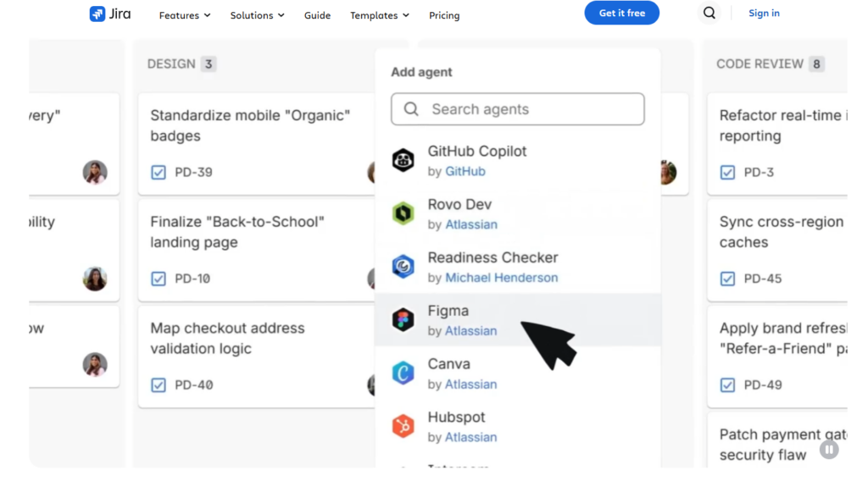Click the GitHub Copilot agent icon
The image size is (868, 481).
click(x=403, y=160)
